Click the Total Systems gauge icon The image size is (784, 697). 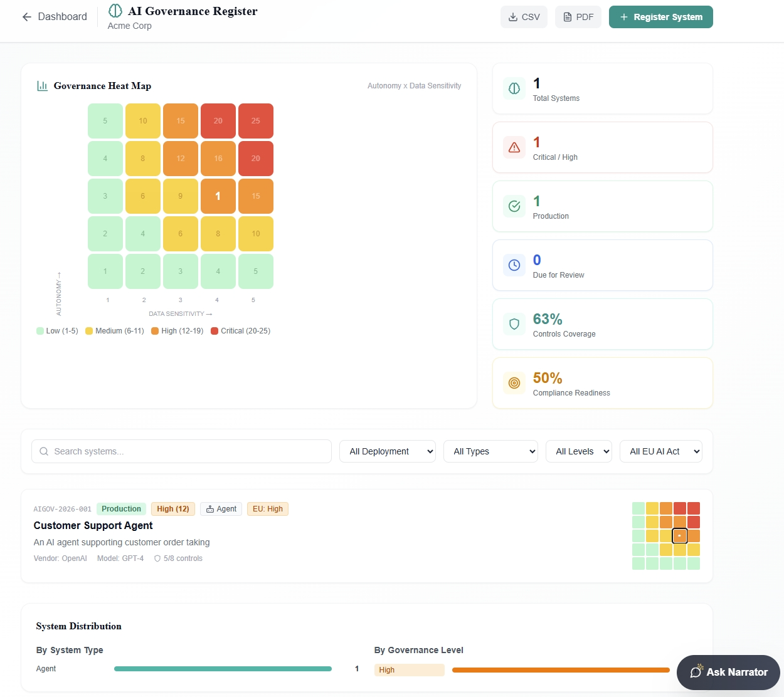[x=514, y=88]
